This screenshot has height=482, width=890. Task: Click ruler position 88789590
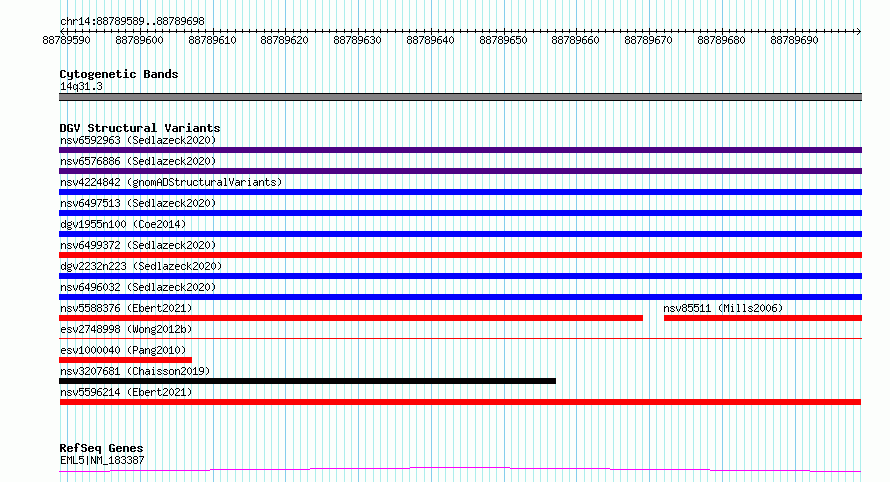click(66, 40)
